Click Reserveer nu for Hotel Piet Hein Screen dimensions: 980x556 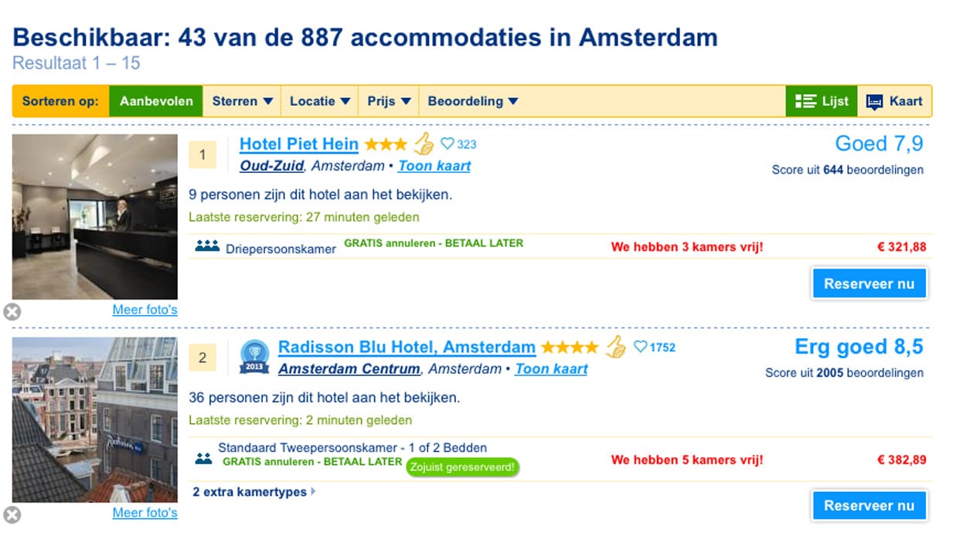[869, 283]
